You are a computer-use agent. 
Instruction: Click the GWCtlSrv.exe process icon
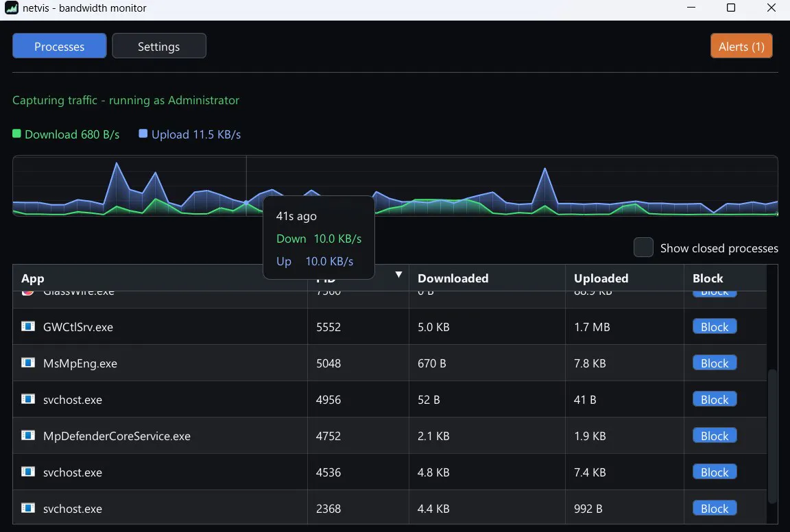pos(28,326)
